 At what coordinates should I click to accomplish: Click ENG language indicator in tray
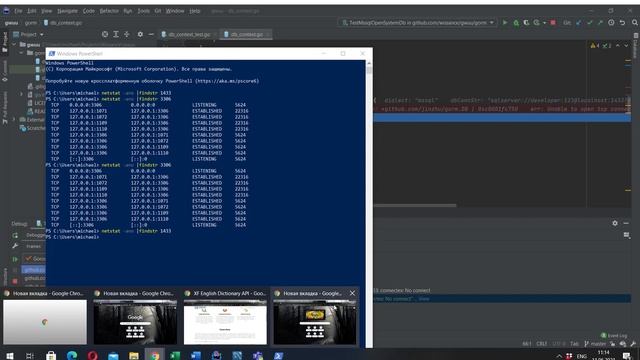[x=582, y=356]
